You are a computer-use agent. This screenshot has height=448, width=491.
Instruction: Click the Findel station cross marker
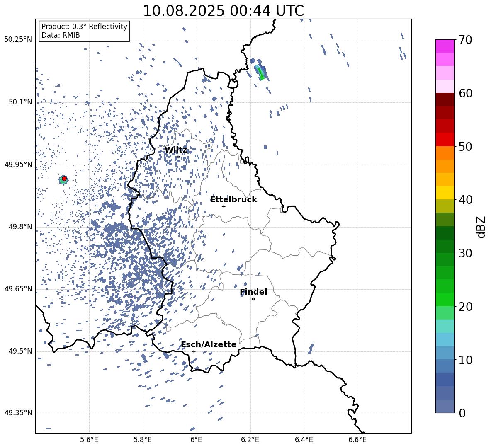253,299
